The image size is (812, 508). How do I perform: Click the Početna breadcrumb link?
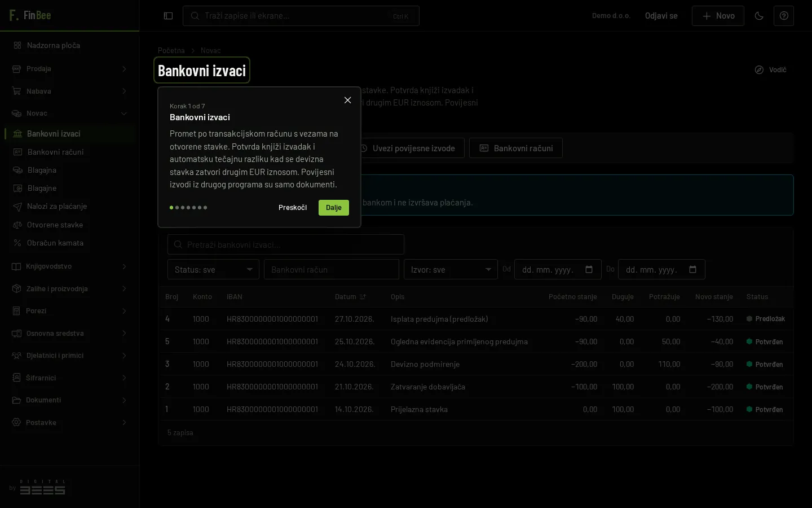pyautogui.click(x=171, y=50)
